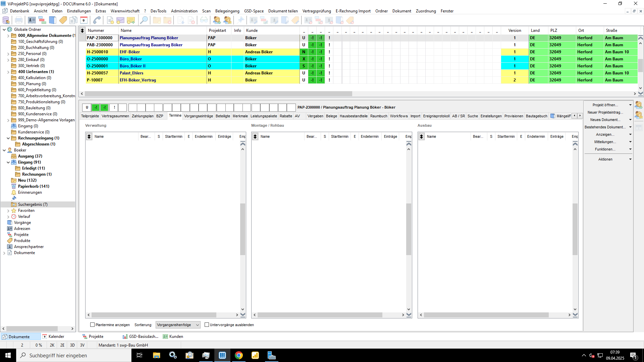The image size is (644, 362).
Task: Click the envelope mail icon in toolbar
Action: 120,20
